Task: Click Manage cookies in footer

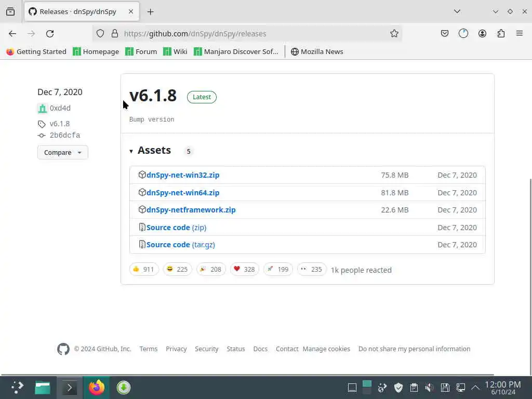Action: pos(326,349)
